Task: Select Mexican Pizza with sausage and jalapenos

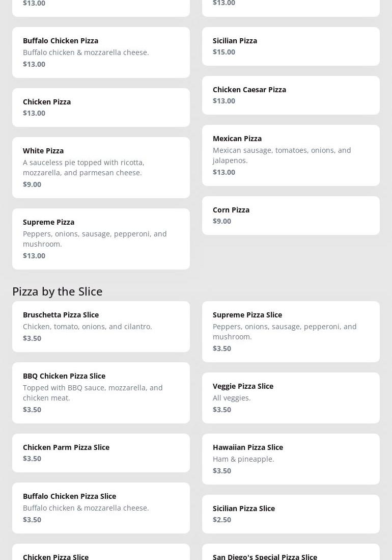Action: click(291, 155)
